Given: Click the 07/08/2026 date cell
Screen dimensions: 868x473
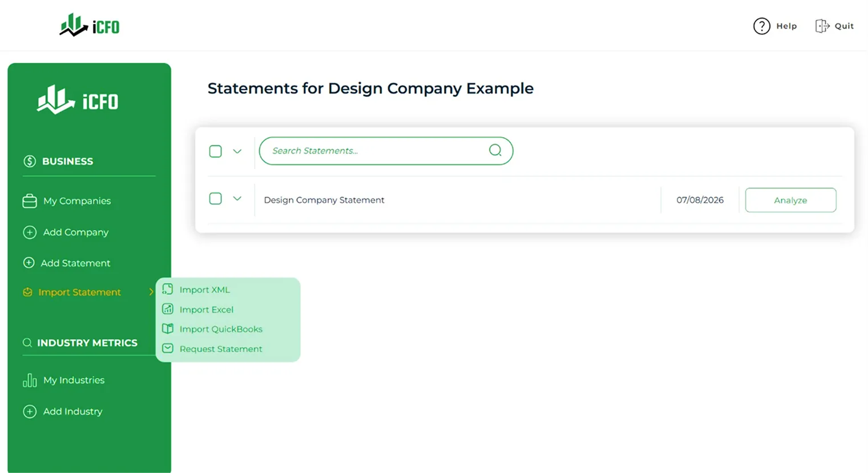Looking at the screenshot, I should pos(700,200).
